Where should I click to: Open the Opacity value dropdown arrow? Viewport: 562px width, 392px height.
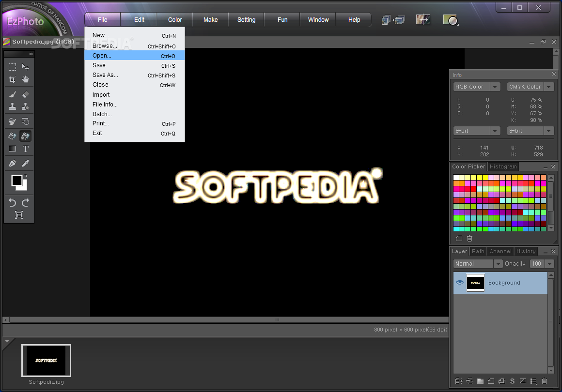pyautogui.click(x=549, y=264)
